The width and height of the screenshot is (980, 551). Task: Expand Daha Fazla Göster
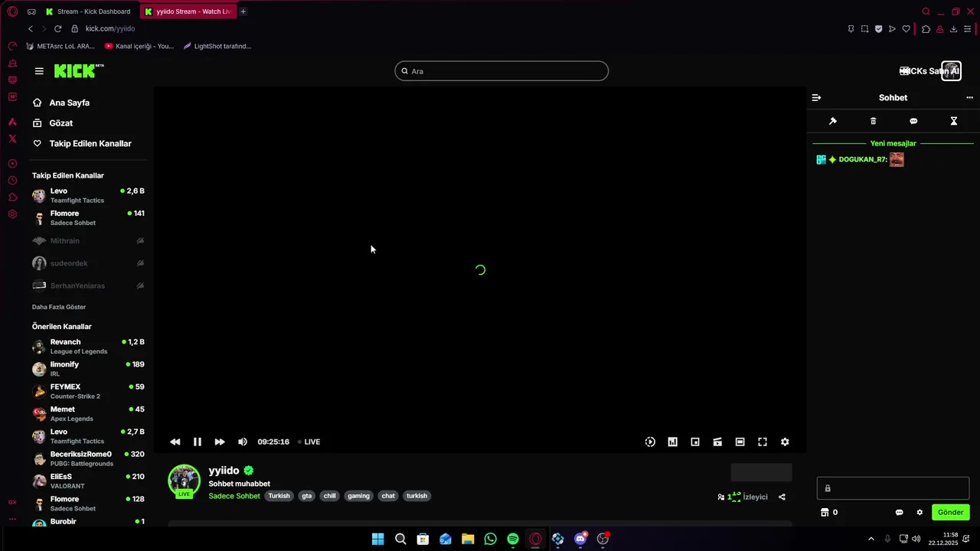[59, 307]
